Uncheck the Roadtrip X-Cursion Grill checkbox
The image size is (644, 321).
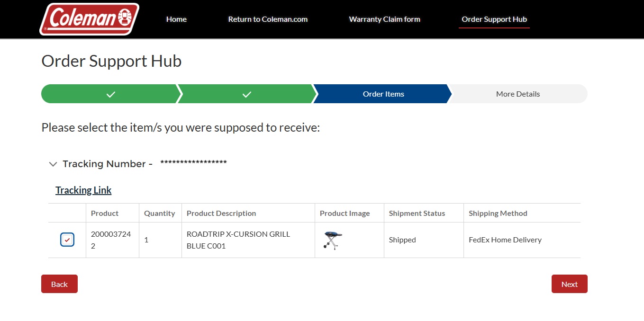[x=67, y=240]
